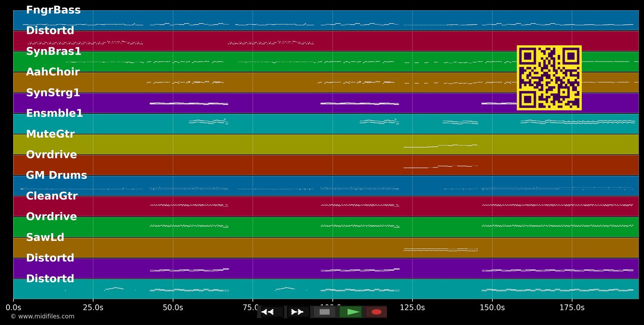644x325 pixels.
Task: Select the last Distortd label at the bottom
Action: click(x=50, y=279)
